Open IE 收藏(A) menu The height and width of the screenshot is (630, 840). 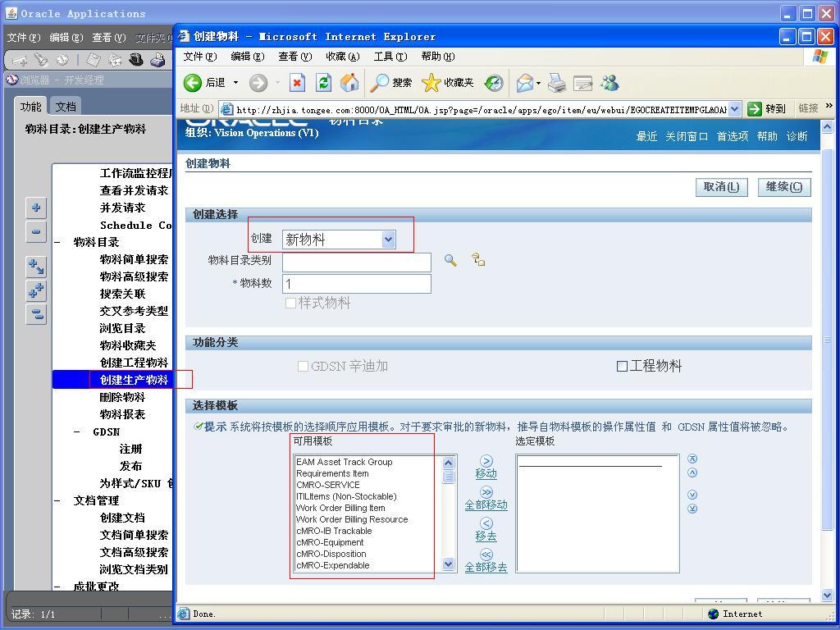343,57
